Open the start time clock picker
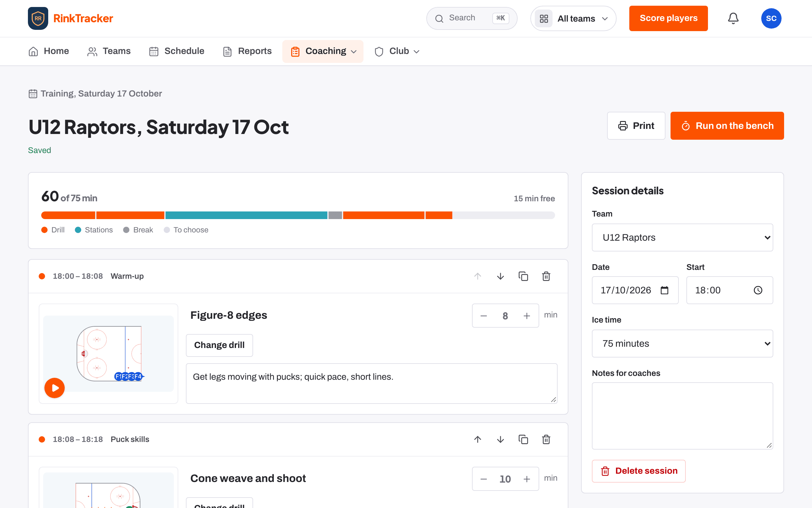Viewport: 812px width, 508px height. coord(758,290)
